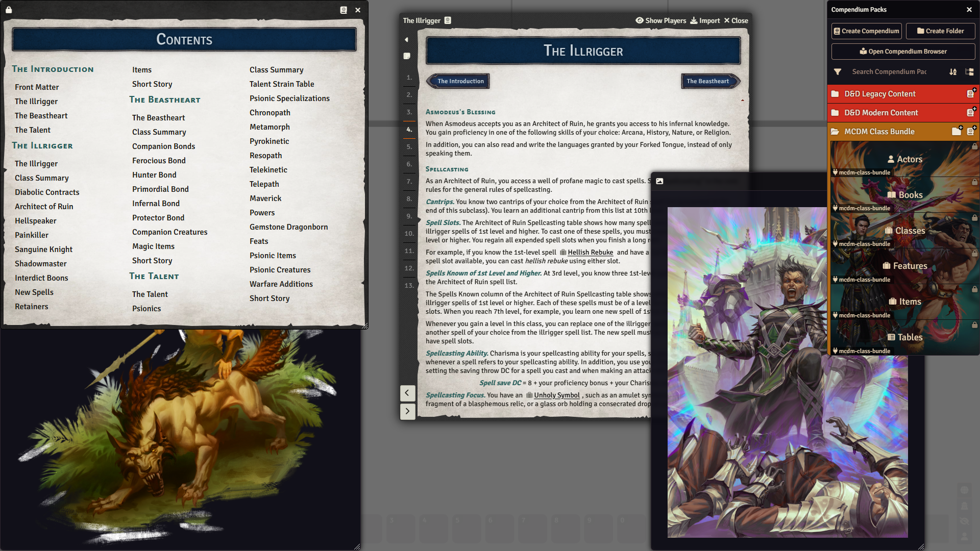Screen dimensions: 980x551
Task: Click the Unholy Symbol item link icon
Action: tap(529, 395)
